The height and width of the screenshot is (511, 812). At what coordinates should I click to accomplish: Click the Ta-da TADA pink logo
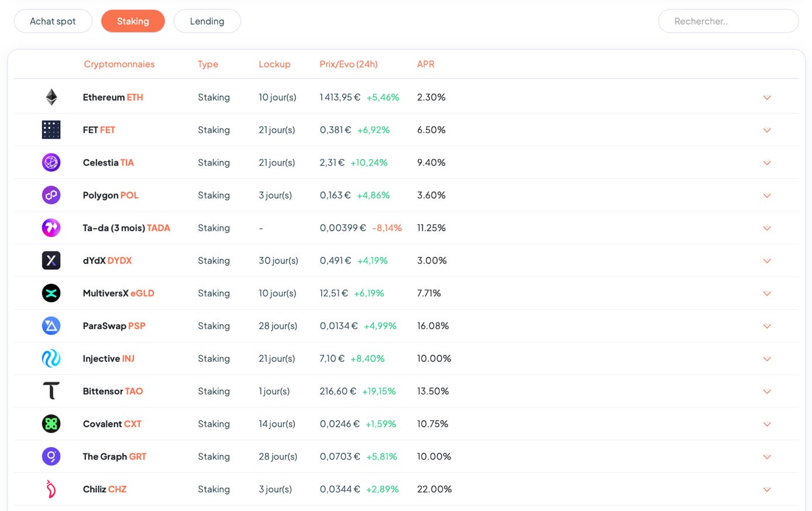51,228
